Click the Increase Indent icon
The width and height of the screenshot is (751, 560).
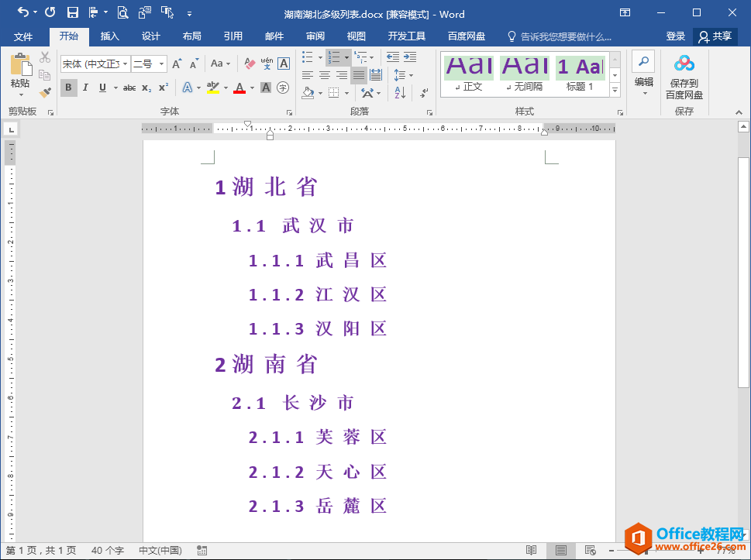coord(409,57)
